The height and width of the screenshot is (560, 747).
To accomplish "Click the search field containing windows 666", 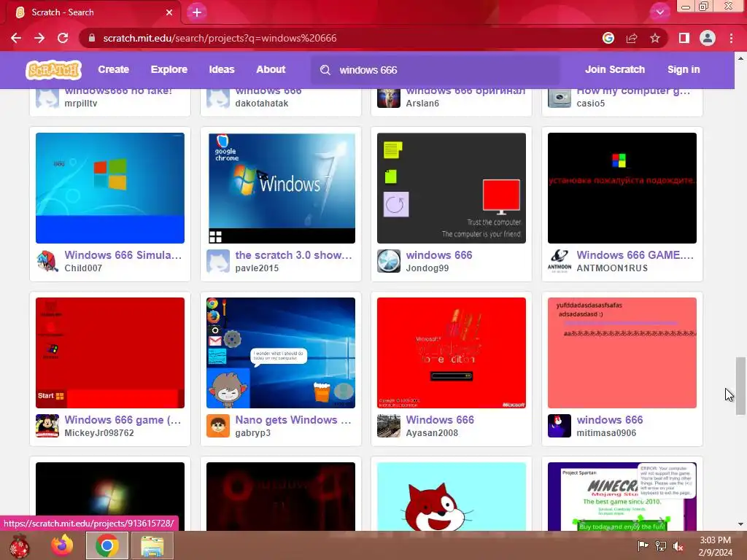I will click(x=436, y=70).
